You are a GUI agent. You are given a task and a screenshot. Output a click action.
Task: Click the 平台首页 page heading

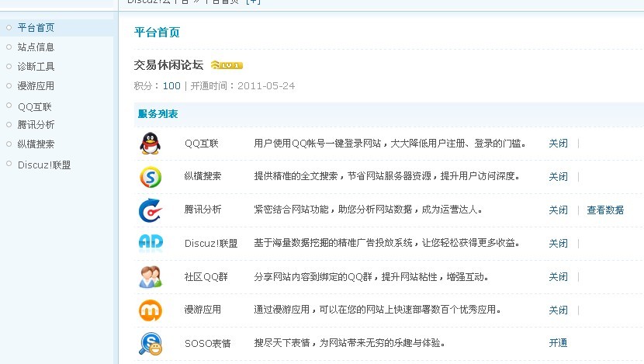pyautogui.click(x=157, y=32)
